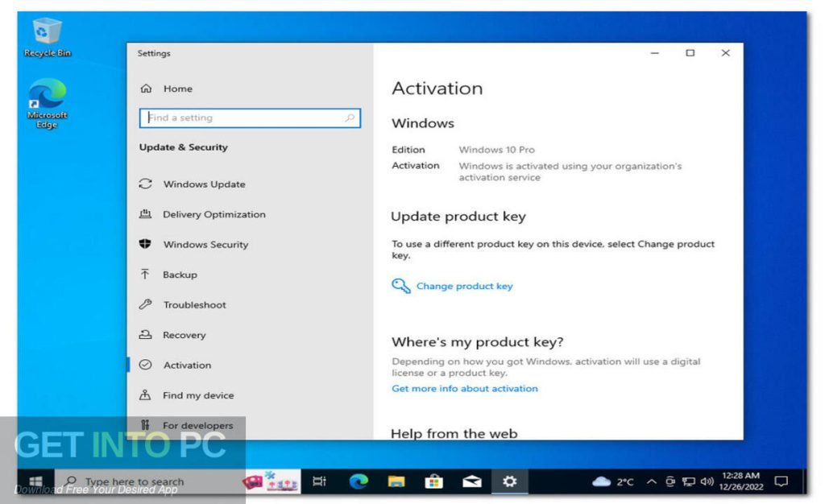Open the Mail app from the taskbar
The height and width of the screenshot is (504, 825).
(x=471, y=481)
